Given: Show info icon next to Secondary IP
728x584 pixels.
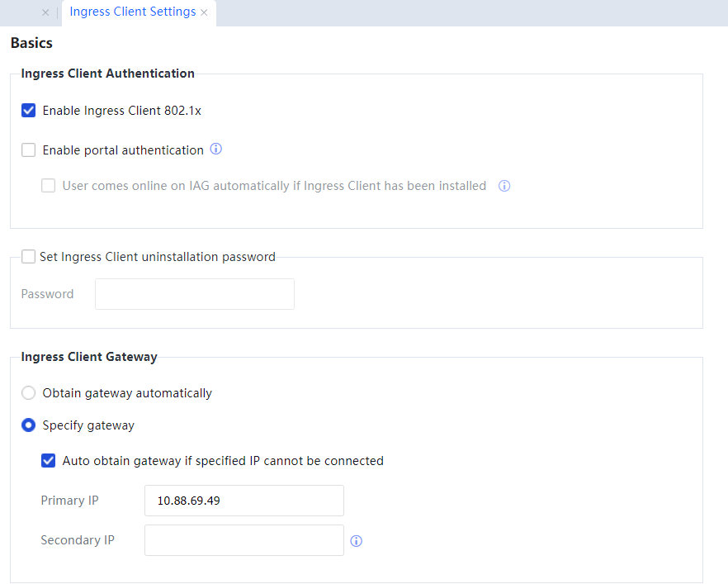Looking at the screenshot, I should tap(357, 541).
